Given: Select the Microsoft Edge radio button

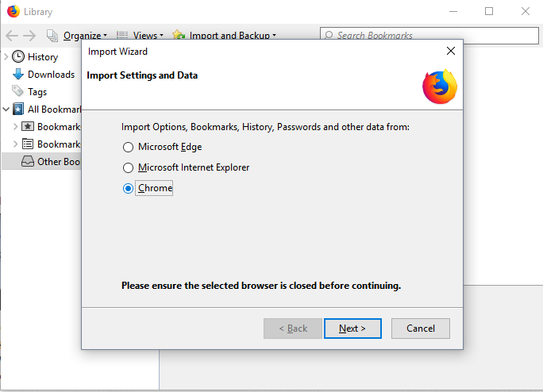Looking at the screenshot, I should 128,147.
